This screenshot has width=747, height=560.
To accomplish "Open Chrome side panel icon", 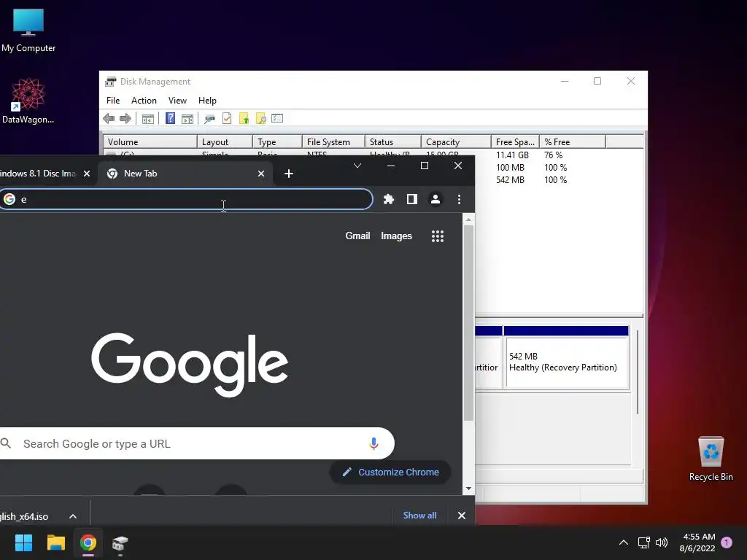I will 412,199.
